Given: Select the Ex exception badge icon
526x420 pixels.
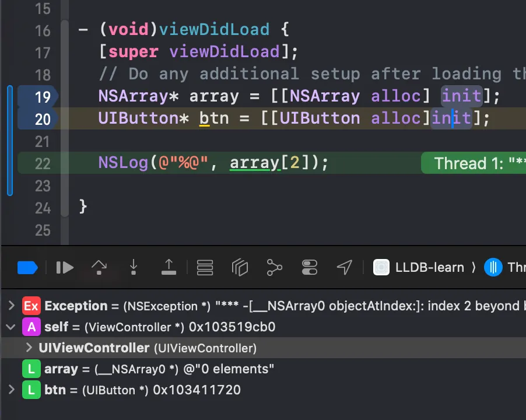Looking at the screenshot, I should 31,306.
